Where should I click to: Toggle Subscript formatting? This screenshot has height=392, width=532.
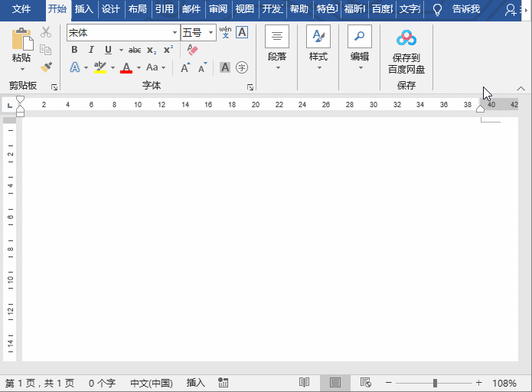tap(152, 51)
